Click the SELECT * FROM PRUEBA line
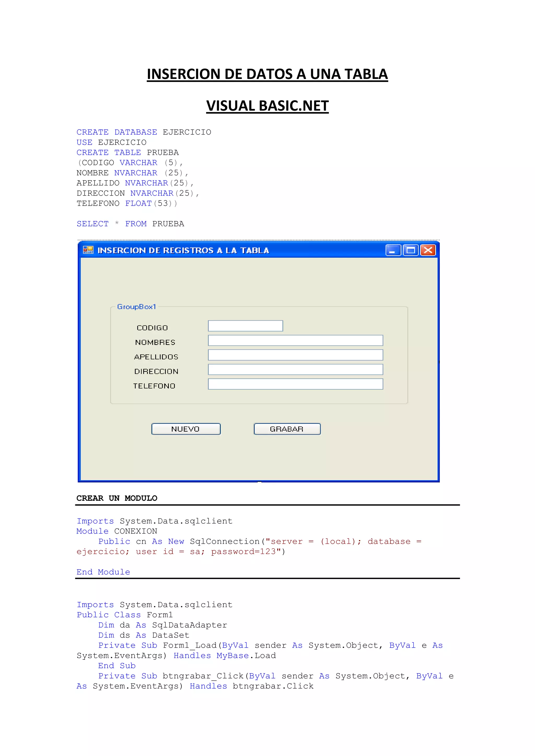 pos(130,224)
